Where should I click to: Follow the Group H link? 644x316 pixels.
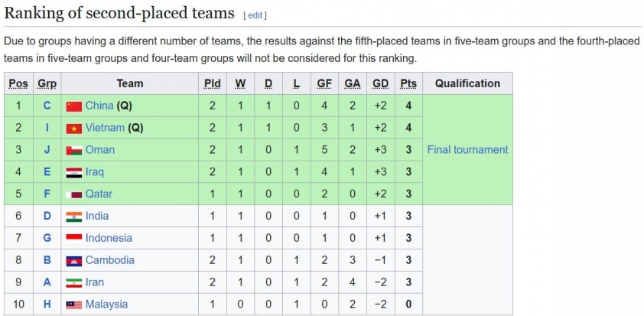47,305
